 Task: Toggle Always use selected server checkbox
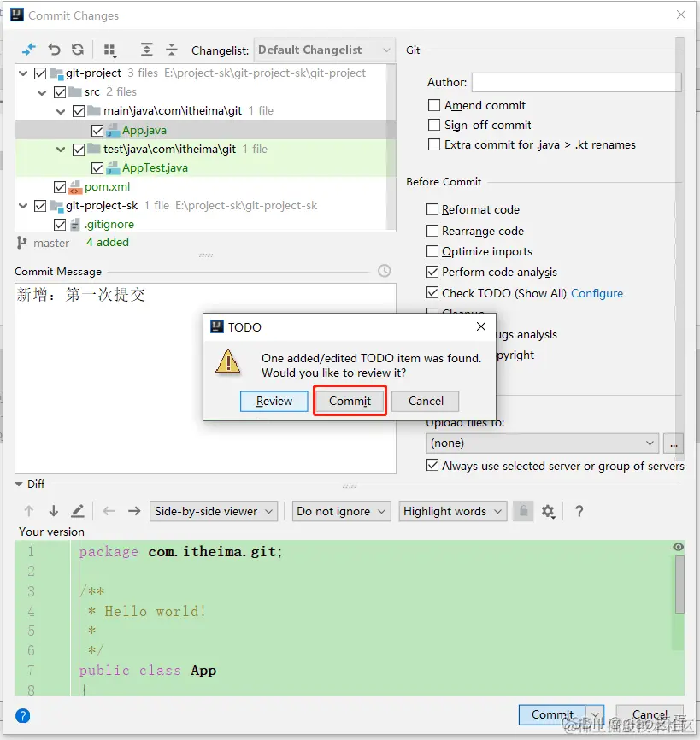[432, 466]
